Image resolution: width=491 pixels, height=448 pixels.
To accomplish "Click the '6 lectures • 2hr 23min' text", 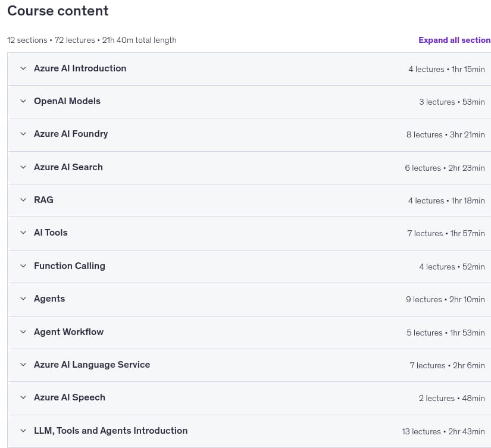I will tap(445, 168).
